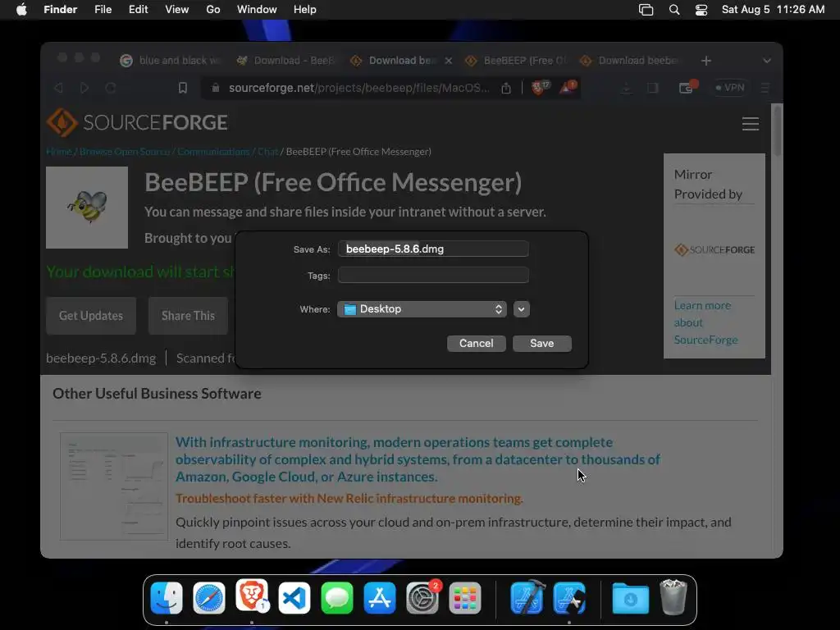Switch to the 'Download - BeeB' tab

coord(286,61)
